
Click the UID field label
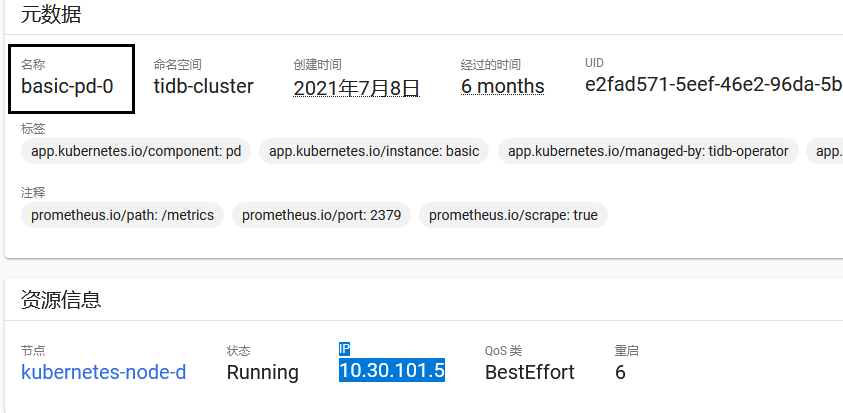coord(594,63)
